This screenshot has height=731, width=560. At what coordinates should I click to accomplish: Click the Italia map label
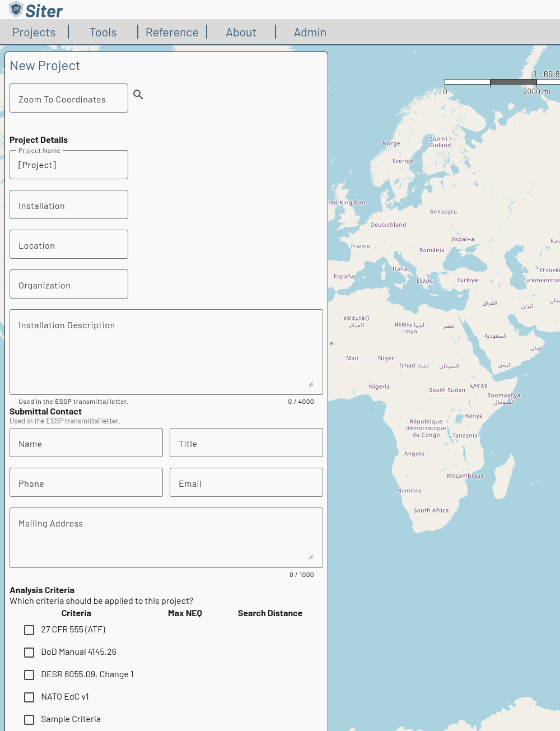[399, 269]
